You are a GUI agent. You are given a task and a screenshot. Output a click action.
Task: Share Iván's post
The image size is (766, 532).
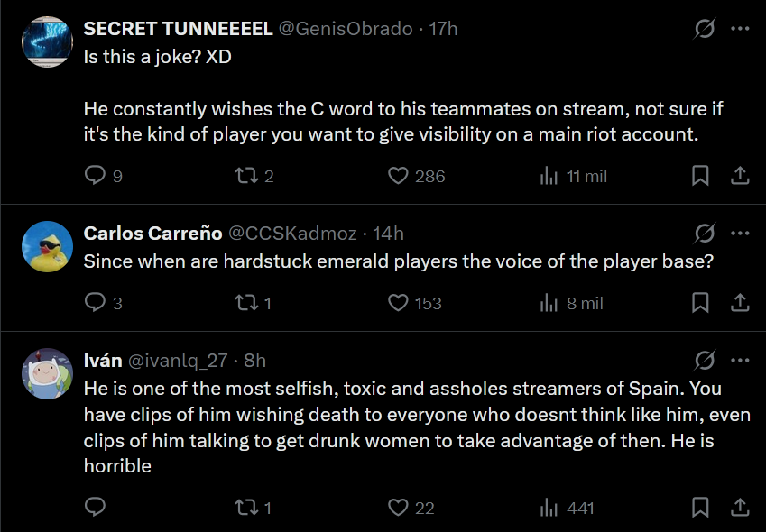(x=739, y=508)
